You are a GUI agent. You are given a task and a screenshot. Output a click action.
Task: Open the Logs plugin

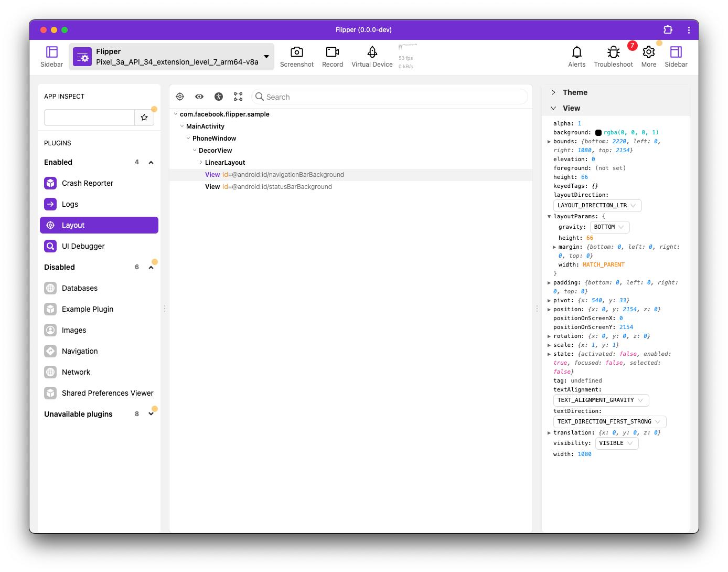[x=99, y=204]
